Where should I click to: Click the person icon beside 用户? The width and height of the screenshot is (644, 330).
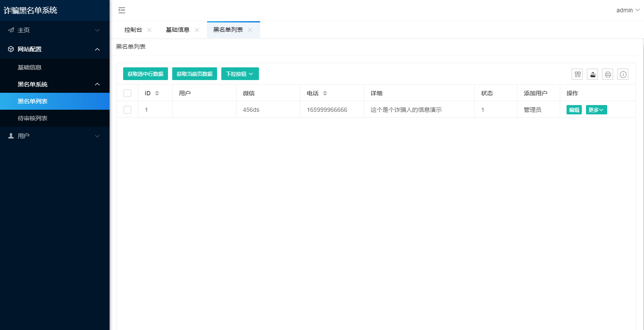pyautogui.click(x=11, y=136)
